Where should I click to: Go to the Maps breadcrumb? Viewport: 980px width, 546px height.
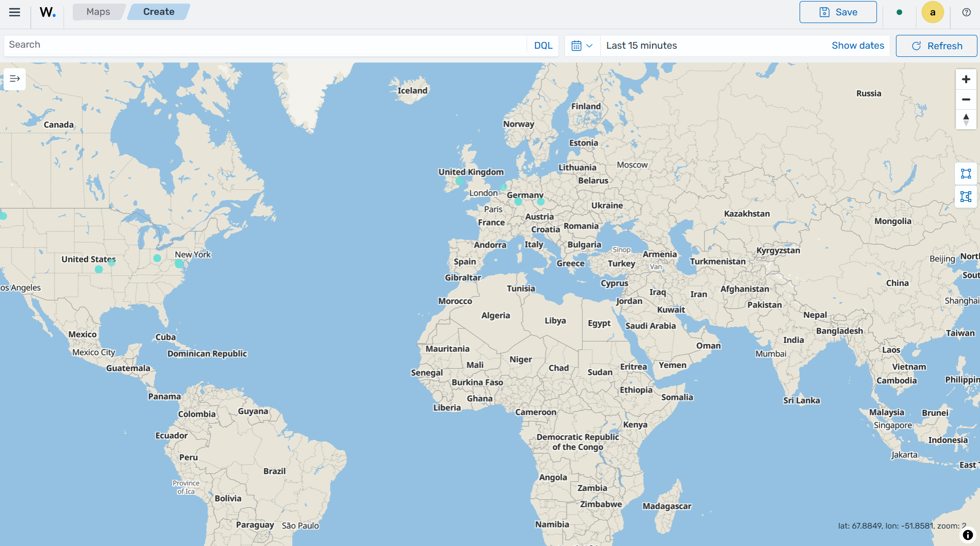98,12
